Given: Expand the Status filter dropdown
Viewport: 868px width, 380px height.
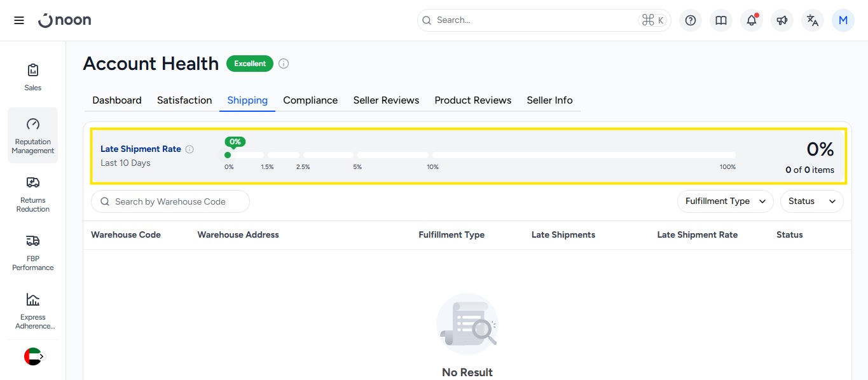Looking at the screenshot, I should point(811,201).
